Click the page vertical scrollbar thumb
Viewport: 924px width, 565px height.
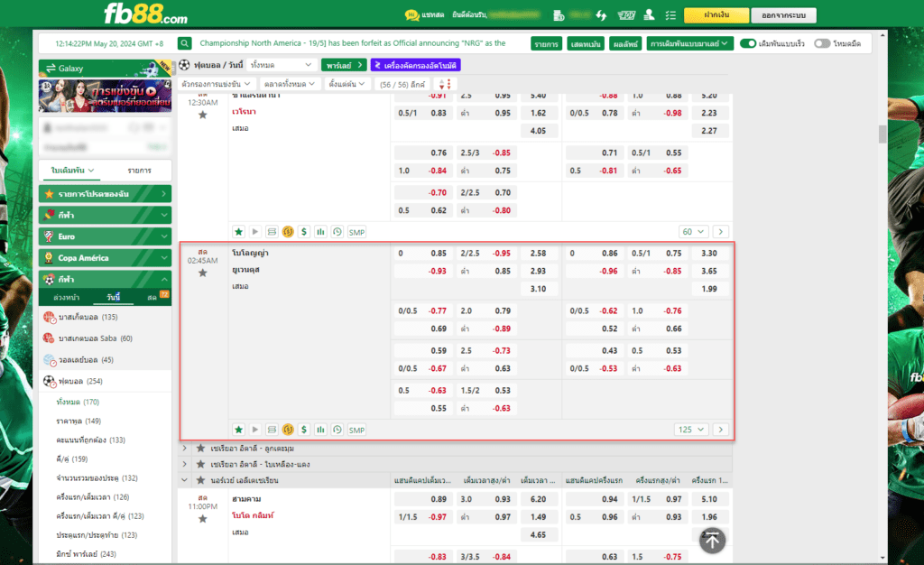882,134
